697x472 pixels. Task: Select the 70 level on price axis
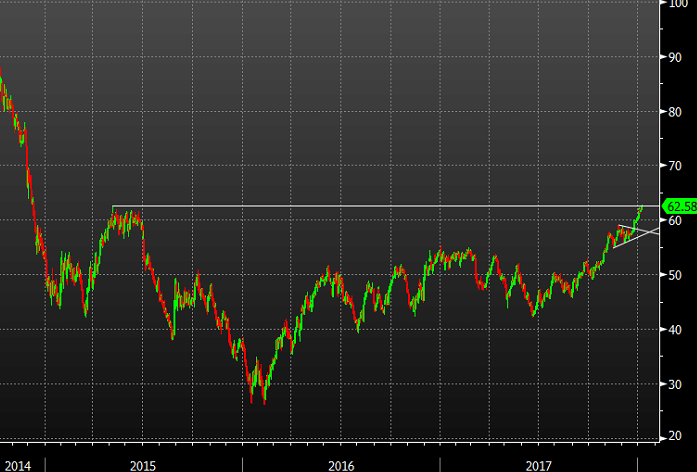pos(677,166)
